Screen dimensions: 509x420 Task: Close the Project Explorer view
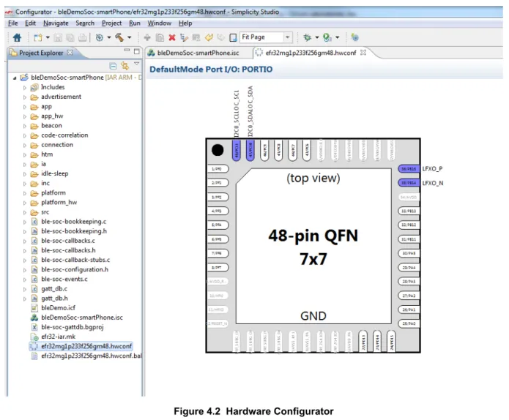pos(70,52)
